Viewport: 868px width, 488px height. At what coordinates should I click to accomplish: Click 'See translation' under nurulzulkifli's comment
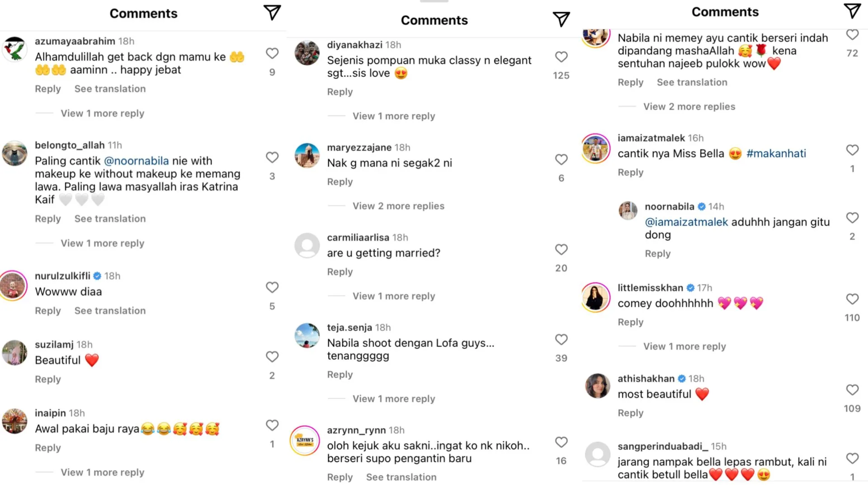click(x=110, y=311)
